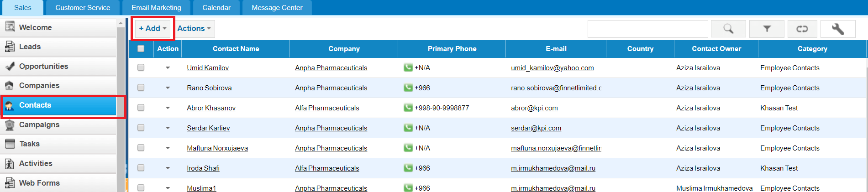Check the box for Umid Kamilov
The width and height of the screenshot is (868, 192).
click(x=141, y=67)
